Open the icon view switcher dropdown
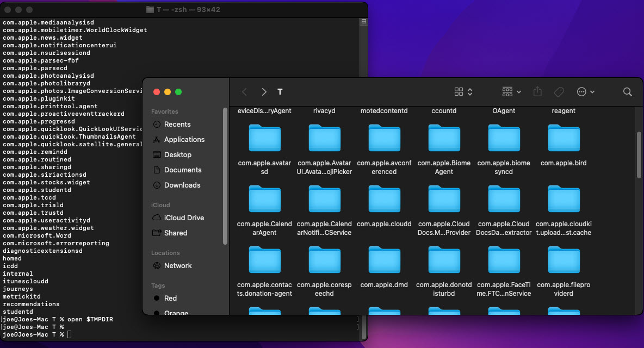Screen dimensions: 644x348 [x=463, y=92]
